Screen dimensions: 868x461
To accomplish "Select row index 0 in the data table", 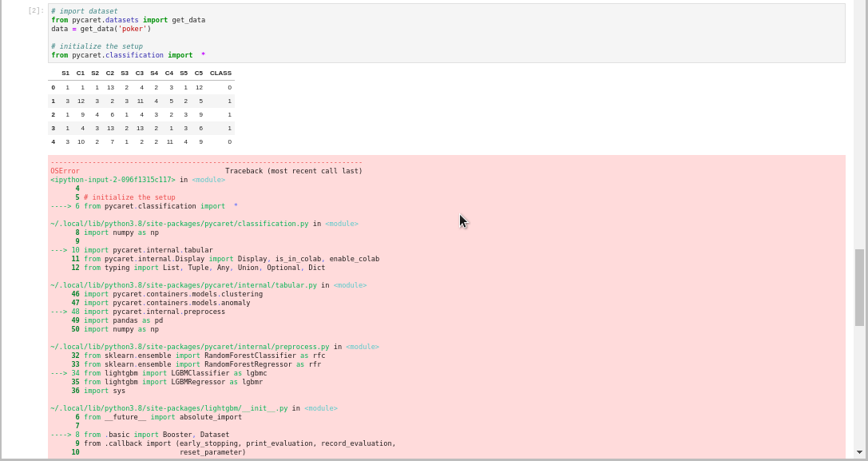I will pos(53,87).
